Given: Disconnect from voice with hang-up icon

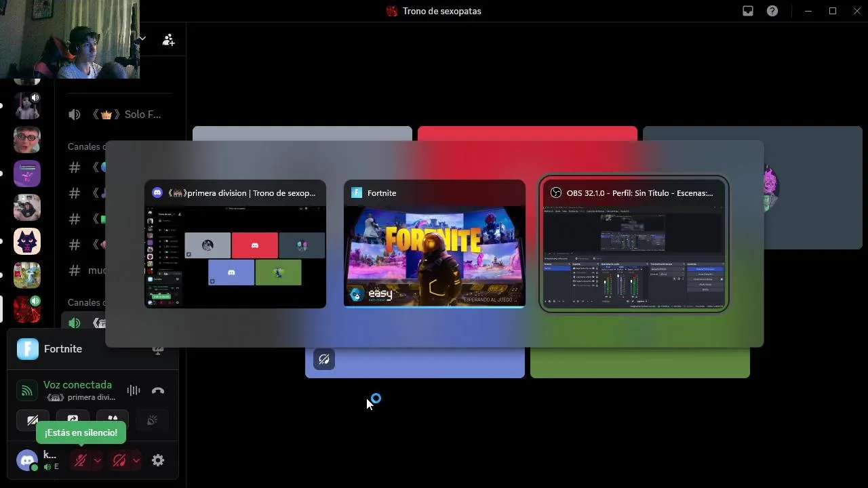Looking at the screenshot, I should [x=158, y=390].
